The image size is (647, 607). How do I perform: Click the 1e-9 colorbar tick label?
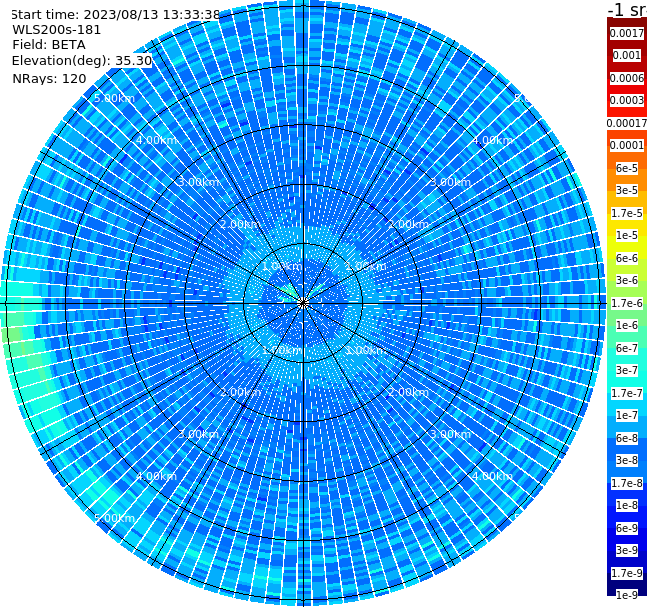627,595
